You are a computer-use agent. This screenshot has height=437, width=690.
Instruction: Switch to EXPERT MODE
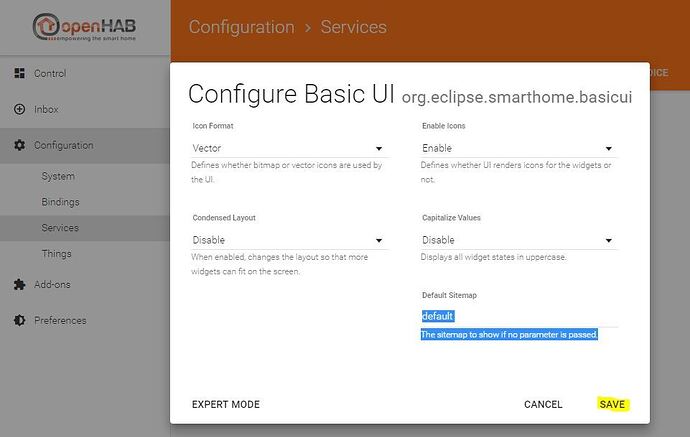[226, 405]
